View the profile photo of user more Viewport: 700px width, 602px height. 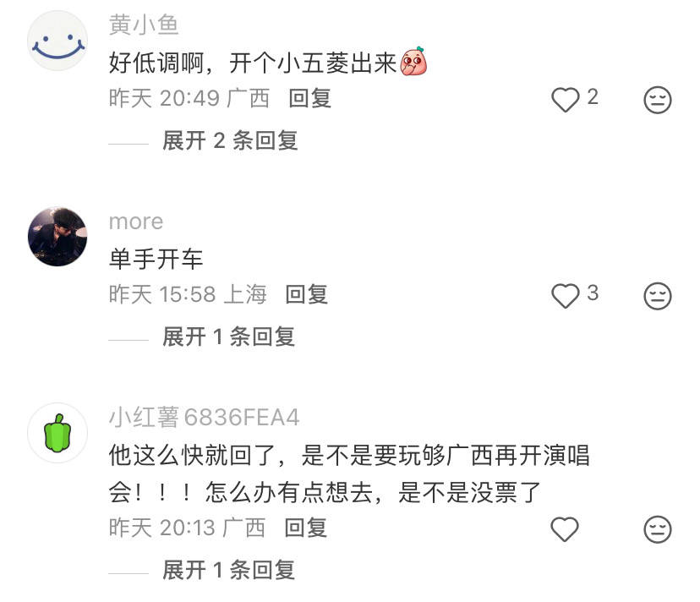57,237
